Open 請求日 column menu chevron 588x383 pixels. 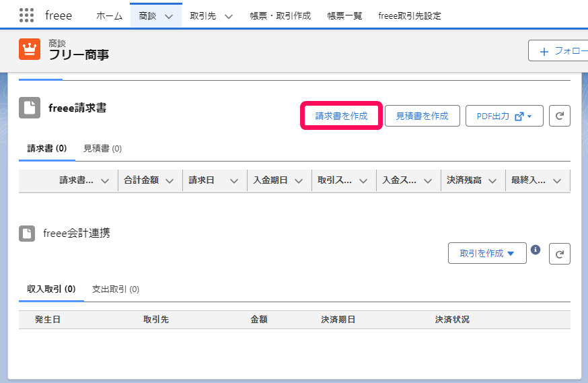coord(234,181)
